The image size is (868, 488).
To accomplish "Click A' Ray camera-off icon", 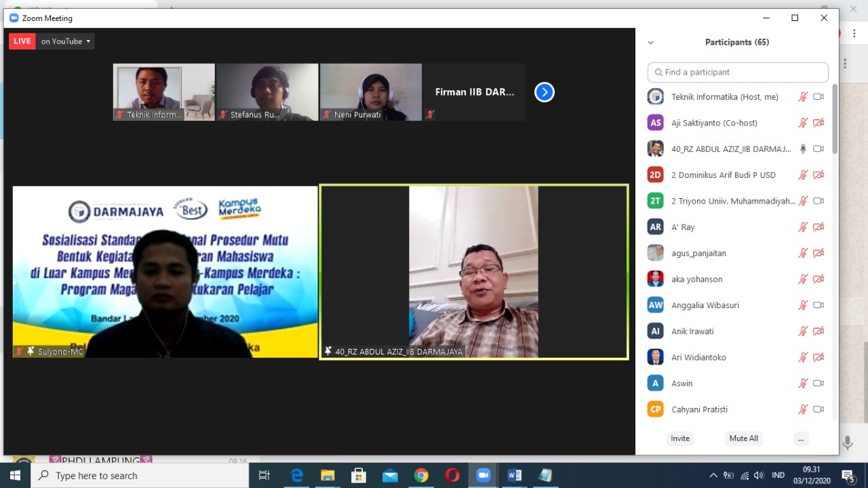I will point(818,227).
